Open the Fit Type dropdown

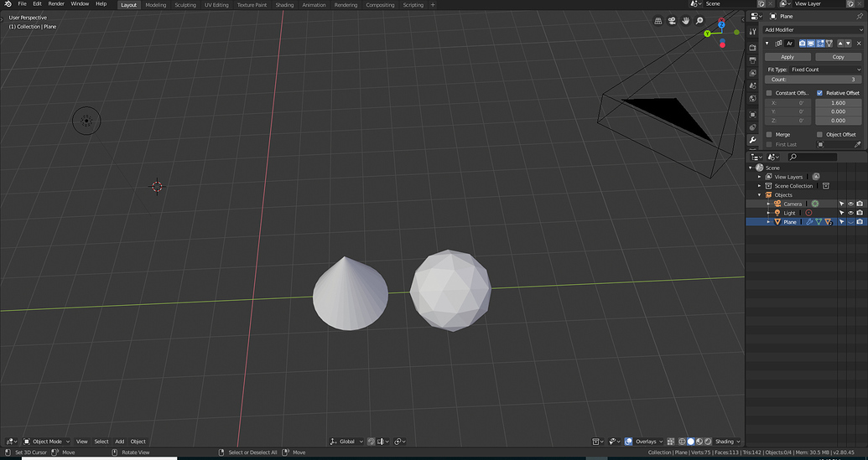[826, 70]
